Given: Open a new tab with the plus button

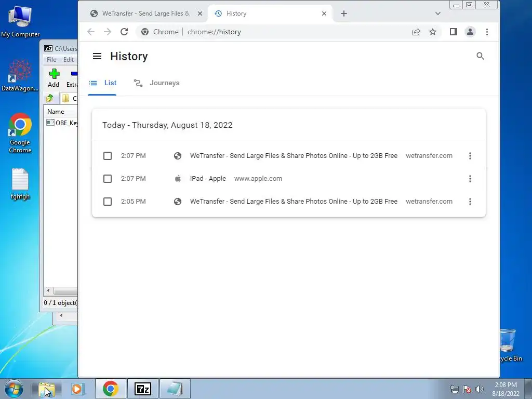Looking at the screenshot, I should click(344, 14).
